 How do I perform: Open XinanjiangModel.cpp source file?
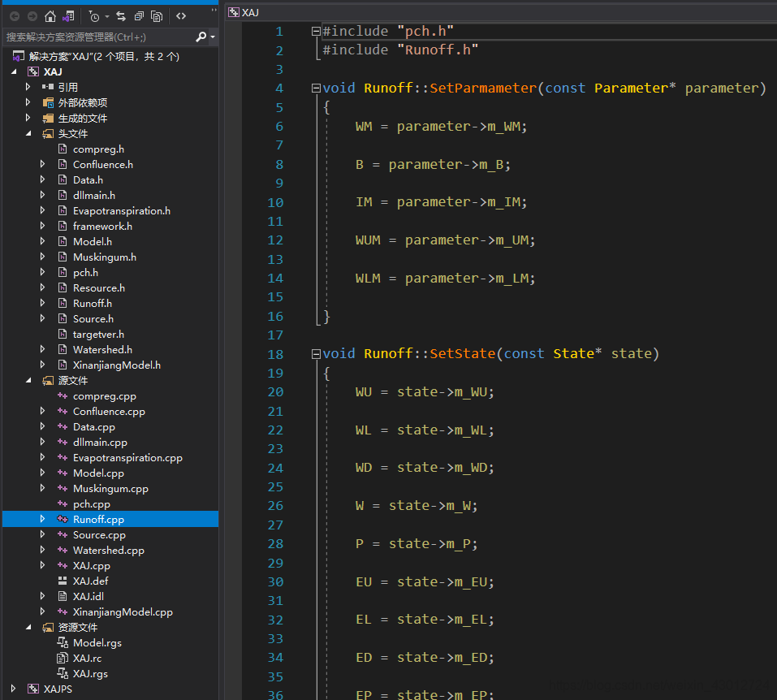122,612
